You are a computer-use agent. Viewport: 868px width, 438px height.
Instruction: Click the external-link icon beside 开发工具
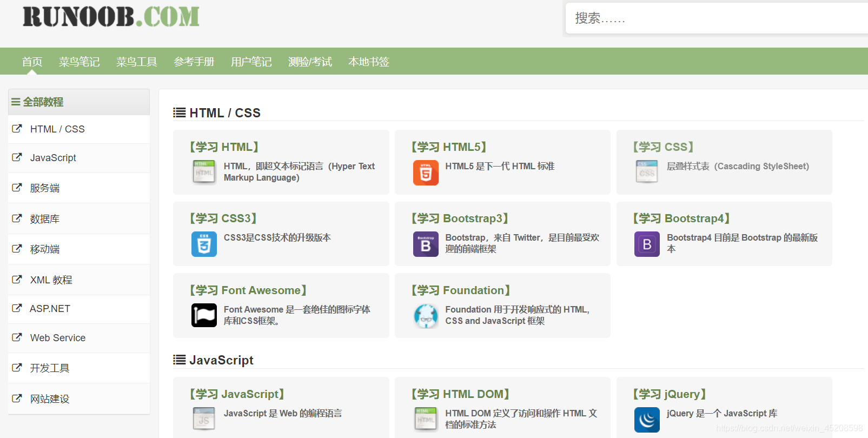pos(17,368)
